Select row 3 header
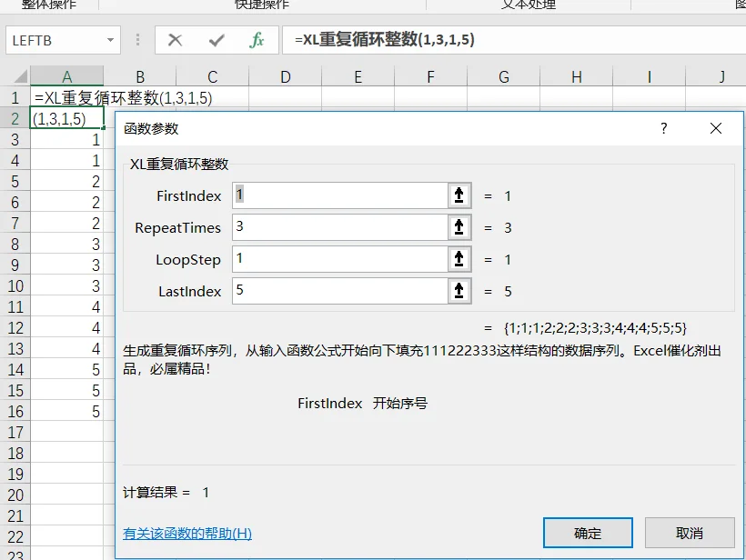 coord(15,139)
